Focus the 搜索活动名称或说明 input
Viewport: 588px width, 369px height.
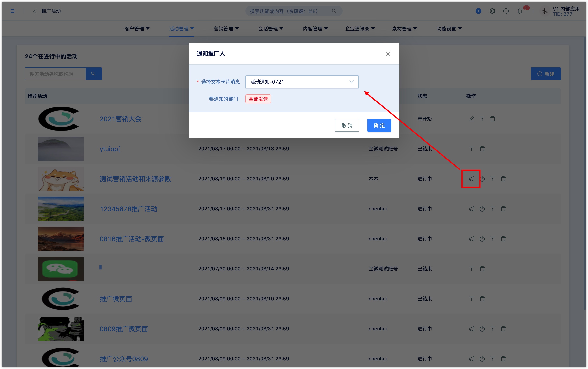pyautogui.click(x=55, y=74)
